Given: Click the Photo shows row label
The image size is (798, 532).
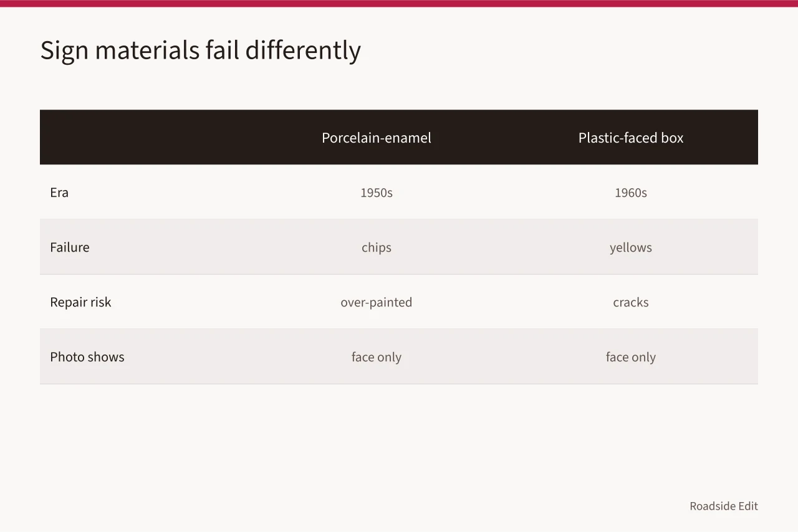Looking at the screenshot, I should coord(87,357).
